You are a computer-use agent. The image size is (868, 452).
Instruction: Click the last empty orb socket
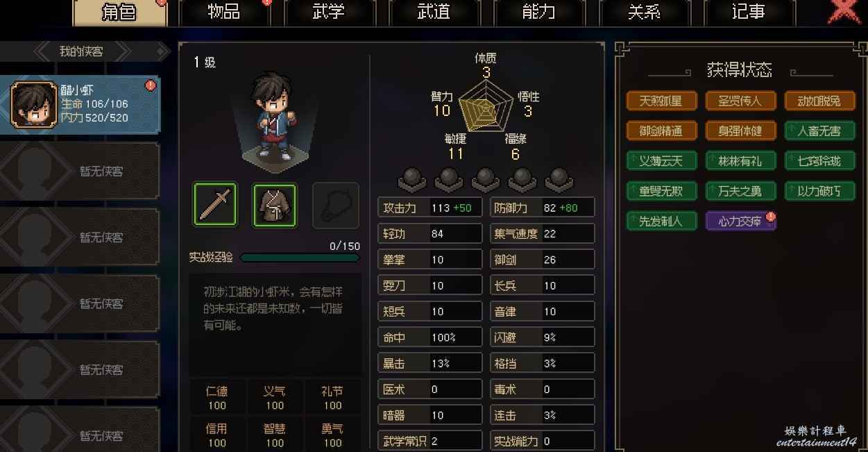[x=559, y=179]
